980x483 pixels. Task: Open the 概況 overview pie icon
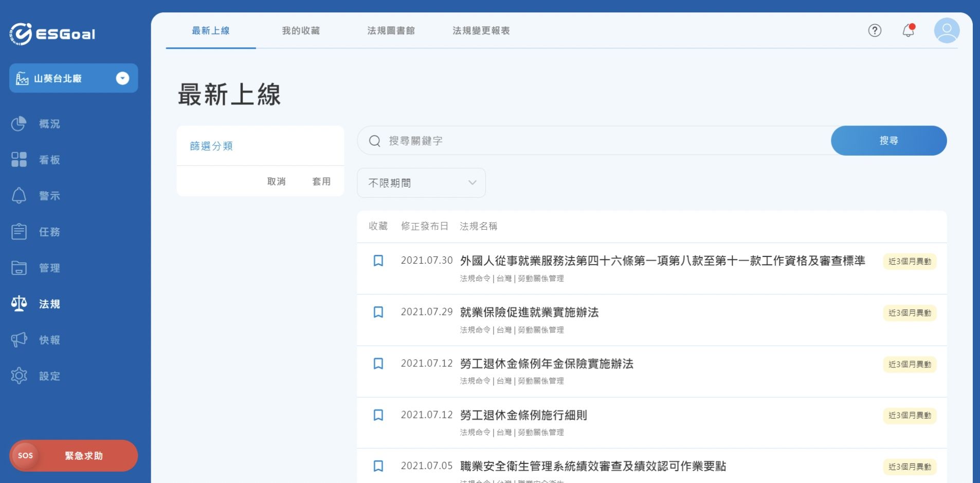coord(19,124)
